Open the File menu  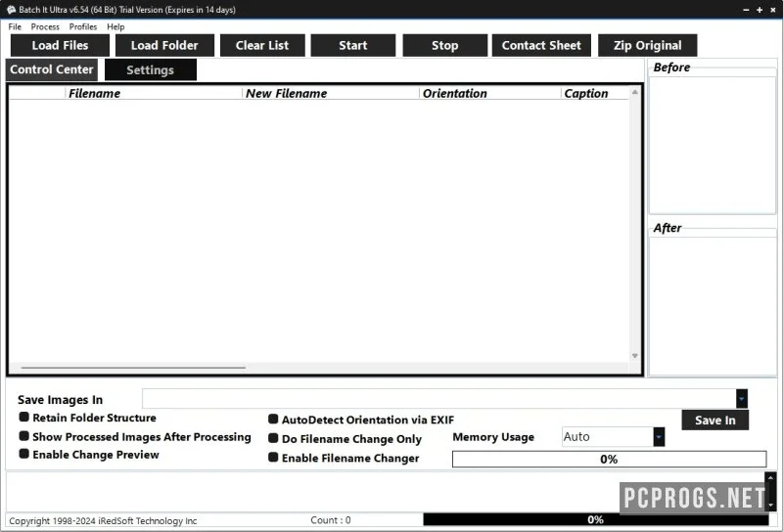point(15,27)
